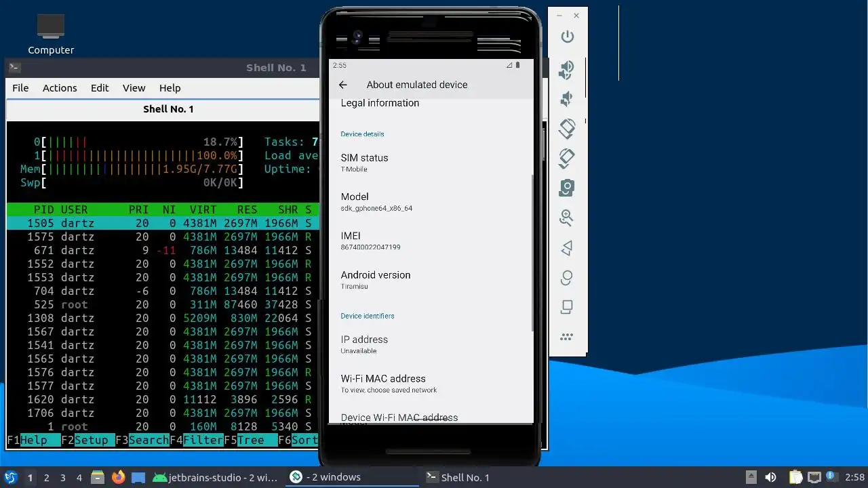Click the VIRT column header in htop
Viewport: 868px width, 488px height.
pos(203,209)
